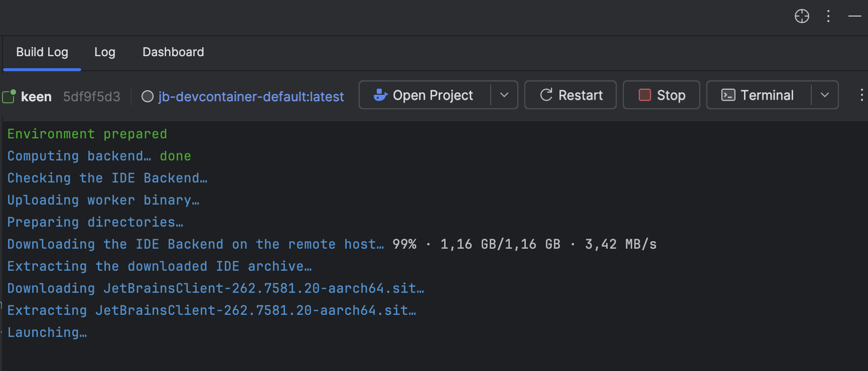Select the container name keen
Screen dimensions: 868x371
(x=36, y=96)
